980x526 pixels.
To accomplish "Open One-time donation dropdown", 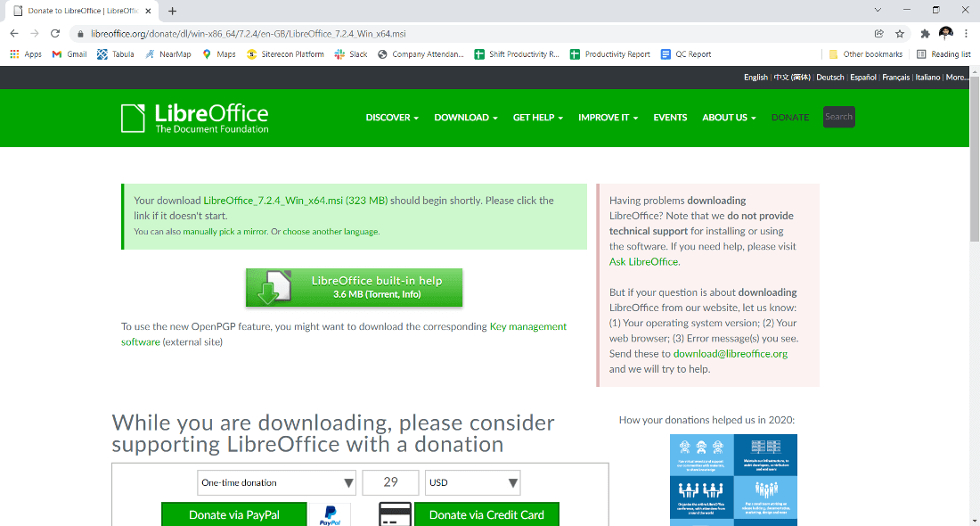I will coord(276,483).
